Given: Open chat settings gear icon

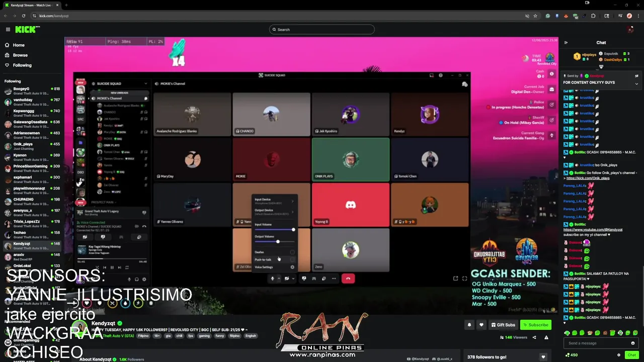Looking at the screenshot, I should tap(619, 355).
